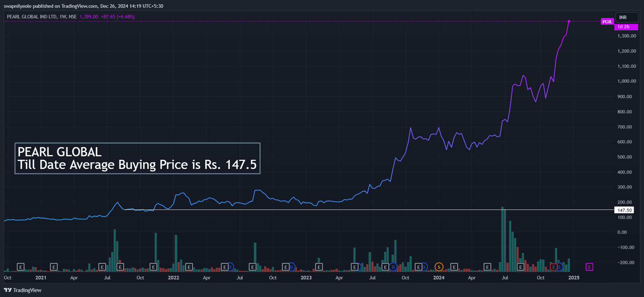Click the 1,399.00 last price value
The image size is (644, 297).
(x=89, y=17)
